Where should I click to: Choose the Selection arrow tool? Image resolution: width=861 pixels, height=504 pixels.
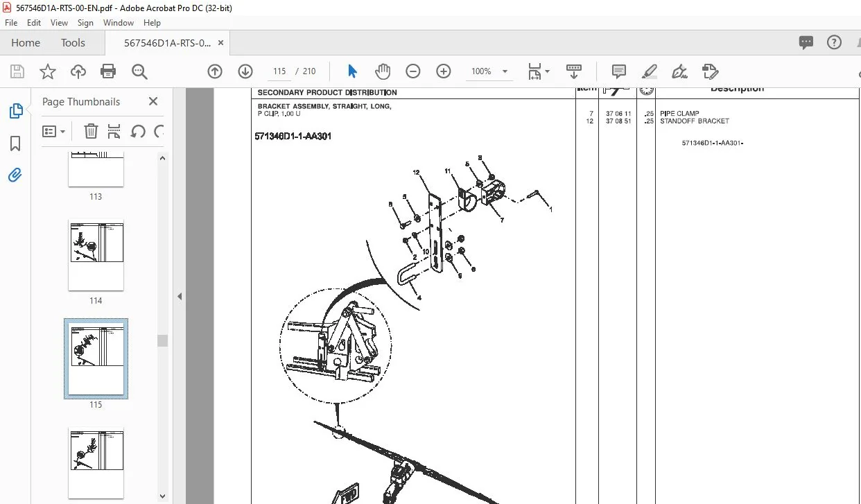pyautogui.click(x=352, y=71)
